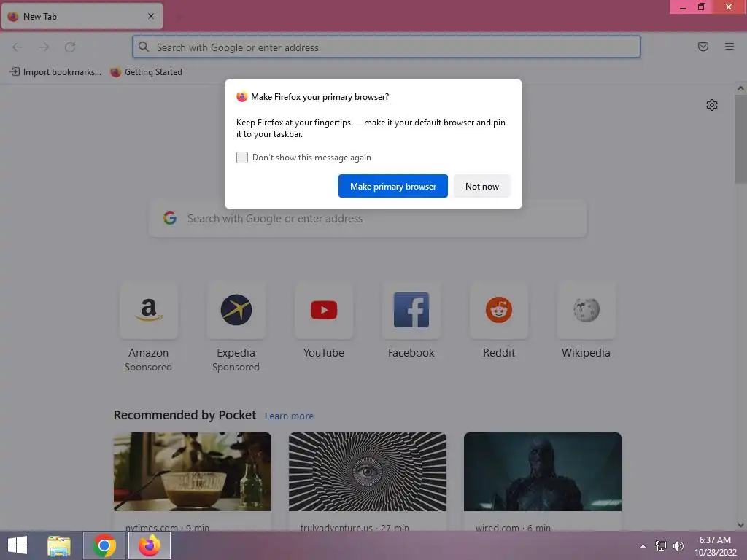Open File Explorer from the taskbar
The image size is (747, 560).
click(59, 545)
